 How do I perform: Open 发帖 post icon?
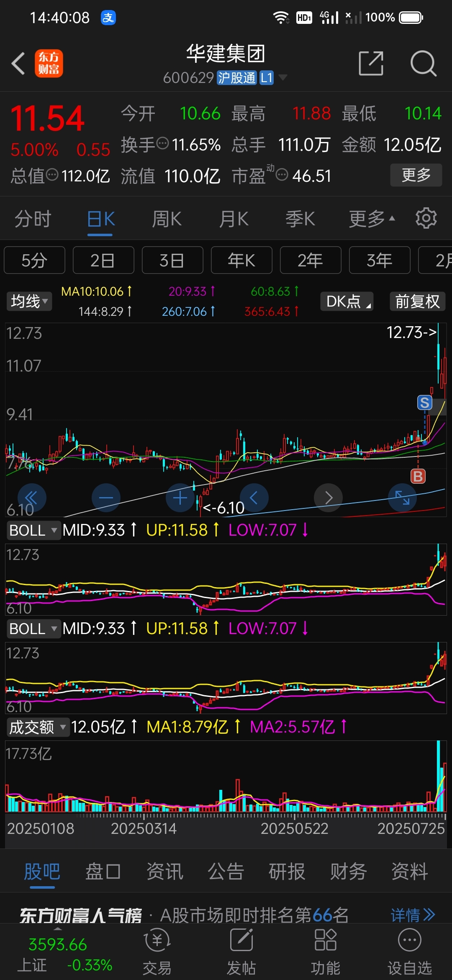pos(241,952)
